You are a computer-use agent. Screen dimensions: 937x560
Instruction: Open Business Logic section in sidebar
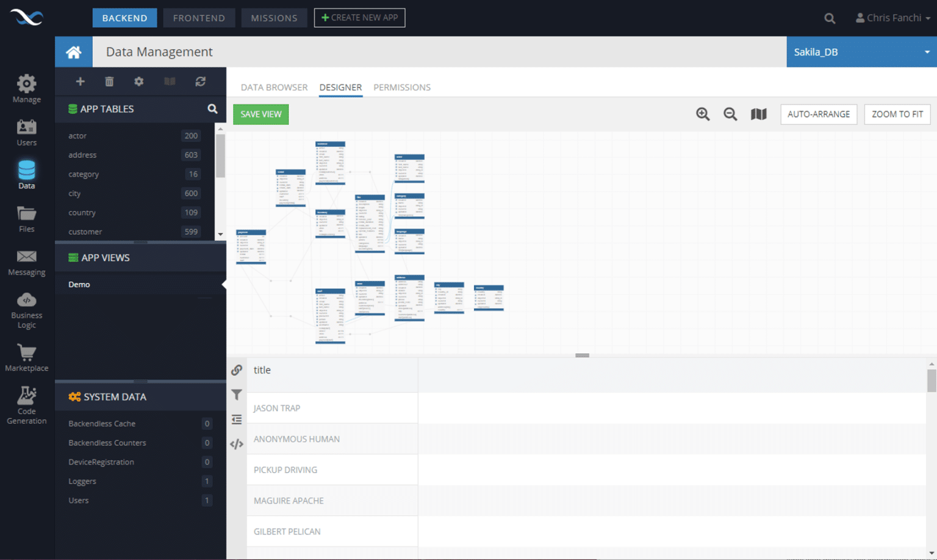26,308
